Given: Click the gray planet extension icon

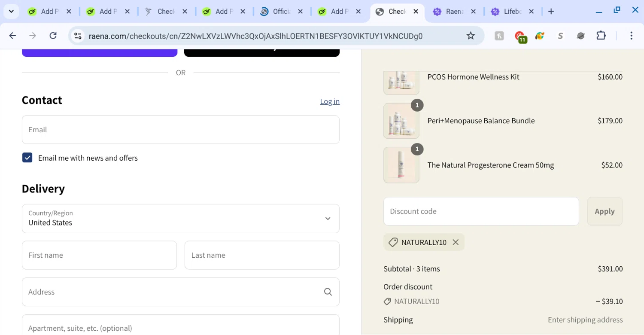Looking at the screenshot, I should pyautogui.click(x=580, y=36).
